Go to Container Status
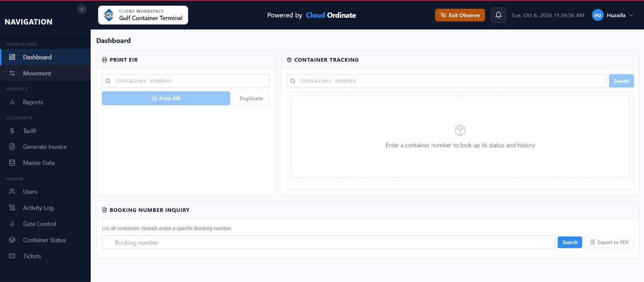The height and width of the screenshot is (282, 644). 45,240
